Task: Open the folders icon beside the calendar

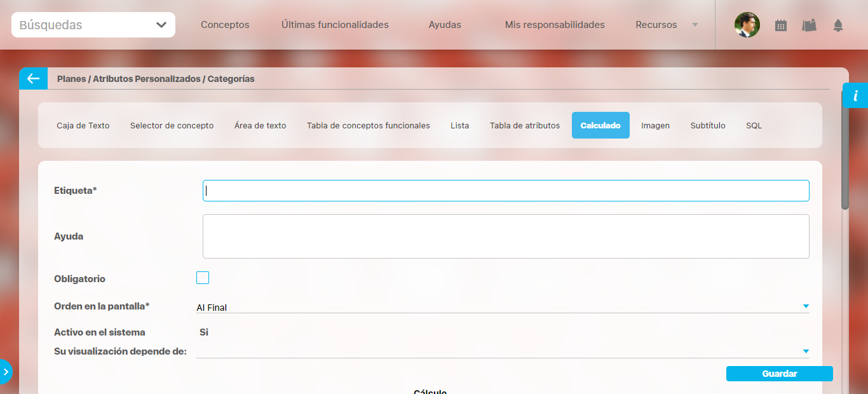Action: click(x=809, y=25)
